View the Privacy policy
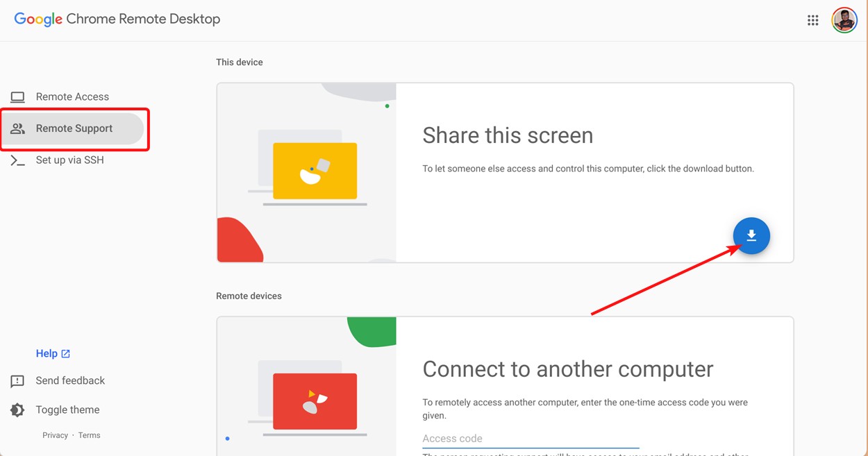The height and width of the screenshot is (456, 868). click(55, 434)
